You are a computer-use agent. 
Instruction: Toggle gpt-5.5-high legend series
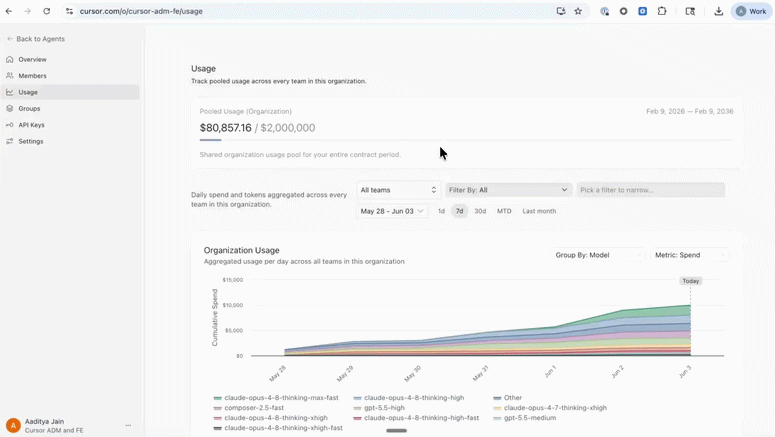click(x=379, y=408)
